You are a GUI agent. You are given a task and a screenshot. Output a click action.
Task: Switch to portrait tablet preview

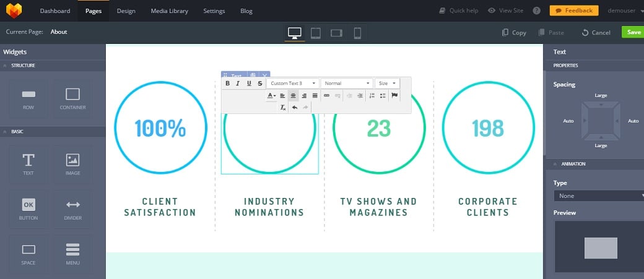316,33
